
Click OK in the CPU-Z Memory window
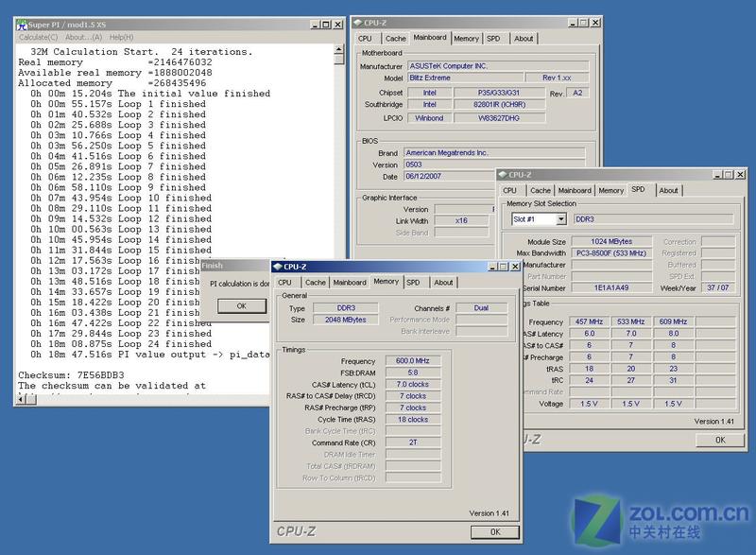[495, 532]
